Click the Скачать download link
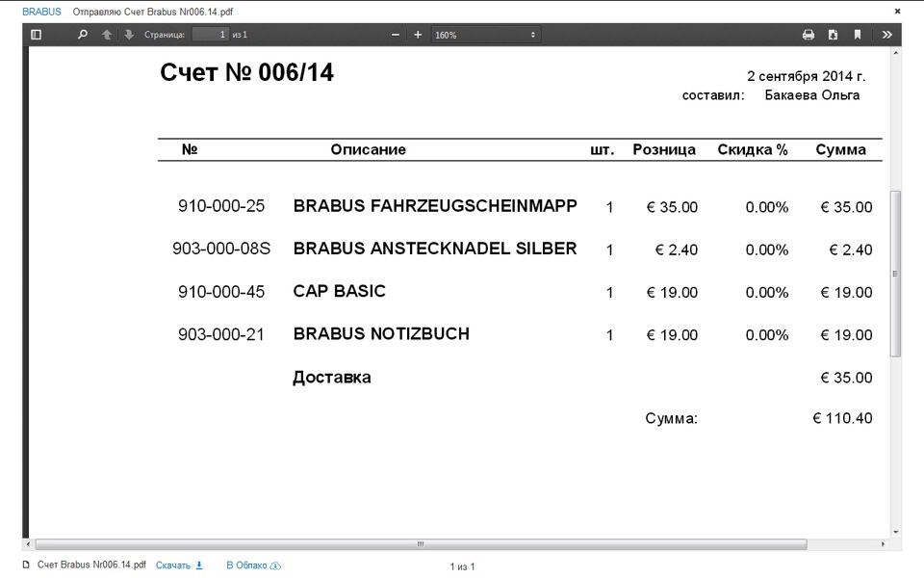The image size is (924, 578). click(x=179, y=565)
